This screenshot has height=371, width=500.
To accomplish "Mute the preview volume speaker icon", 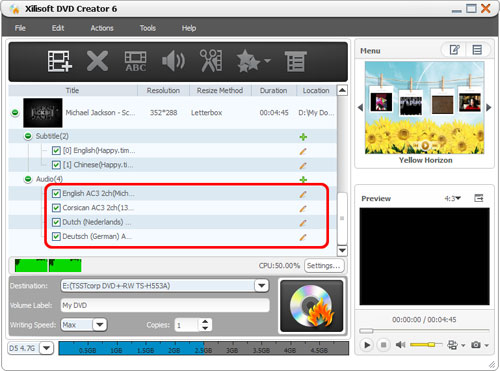I will [x=400, y=345].
